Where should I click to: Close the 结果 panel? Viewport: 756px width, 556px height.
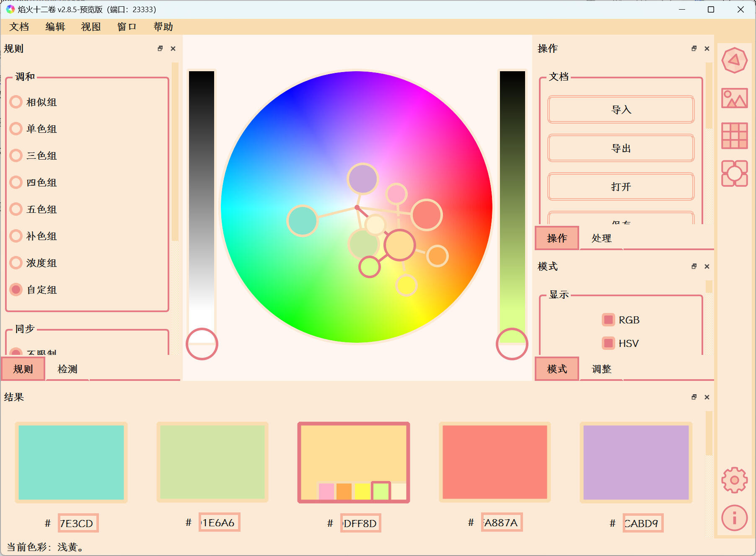pyautogui.click(x=707, y=397)
